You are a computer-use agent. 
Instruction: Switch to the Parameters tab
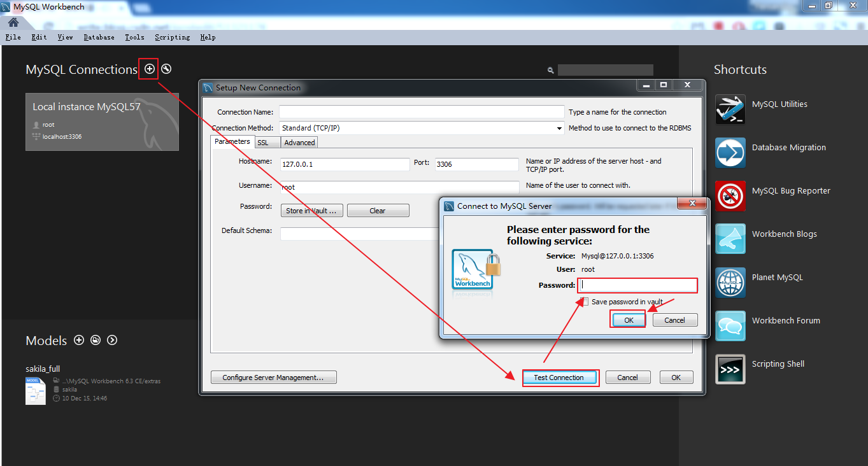click(x=232, y=141)
